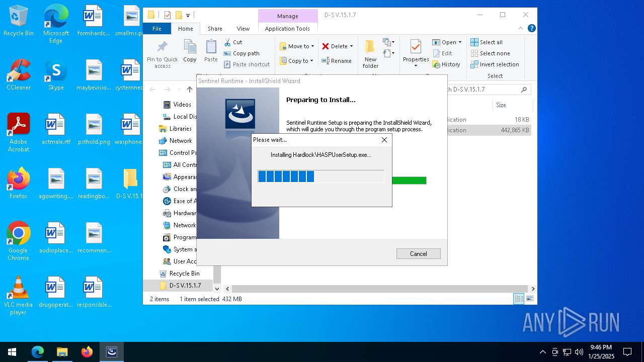Switch to the Share ribbon tab
The width and height of the screenshot is (644, 362).
pyautogui.click(x=215, y=29)
